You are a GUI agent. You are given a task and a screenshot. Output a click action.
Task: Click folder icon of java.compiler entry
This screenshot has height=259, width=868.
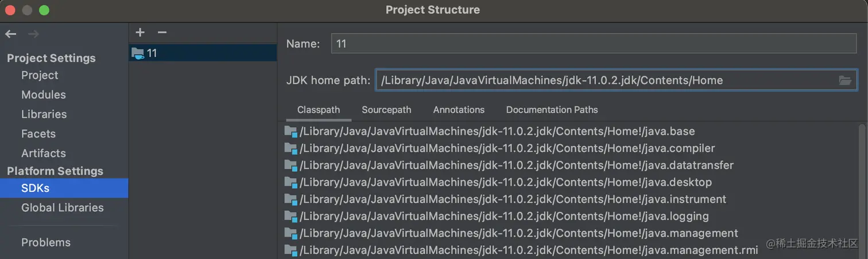pyautogui.click(x=290, y=149)
